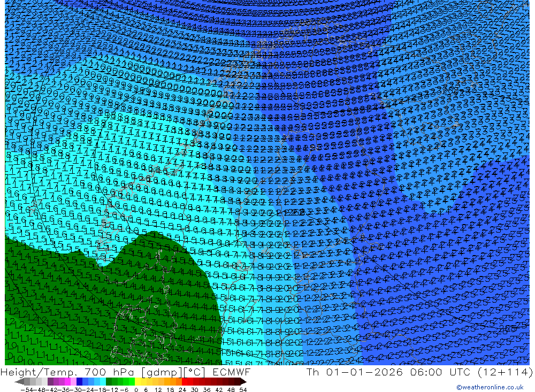Click the 'Th 01-01-2026' date text

355,372
